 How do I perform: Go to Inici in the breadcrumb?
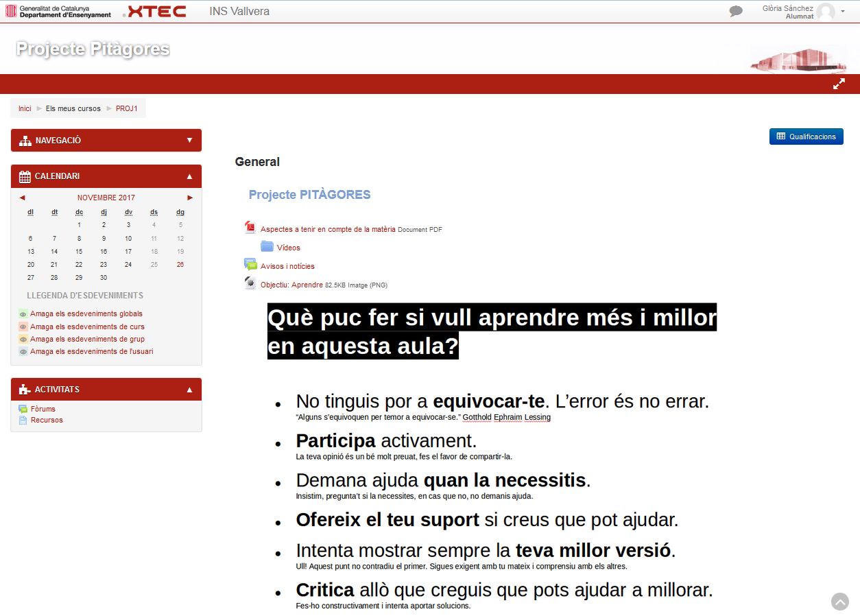click(x=25, y=108)
